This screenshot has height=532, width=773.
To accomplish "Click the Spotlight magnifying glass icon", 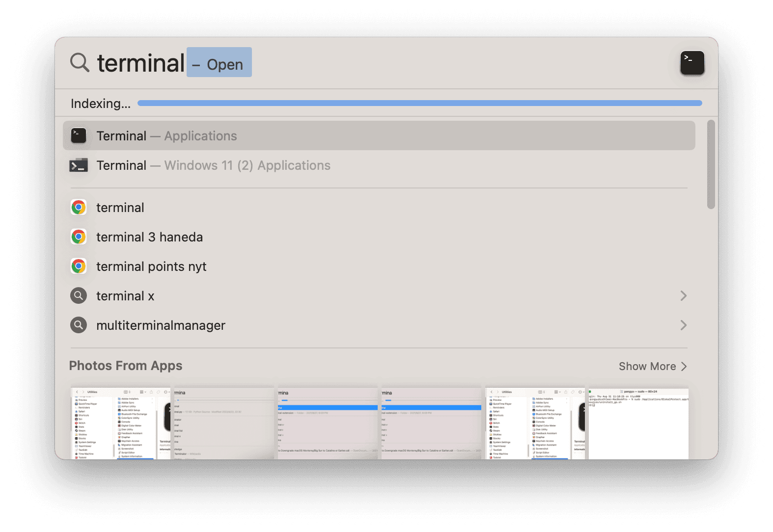I will pyautogui.click(x=80, y=63).
